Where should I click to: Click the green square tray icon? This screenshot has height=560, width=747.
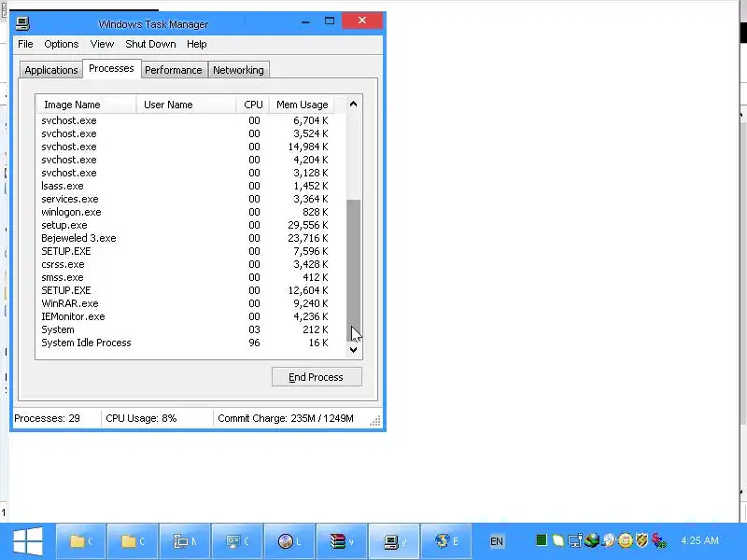coord(542,540)
